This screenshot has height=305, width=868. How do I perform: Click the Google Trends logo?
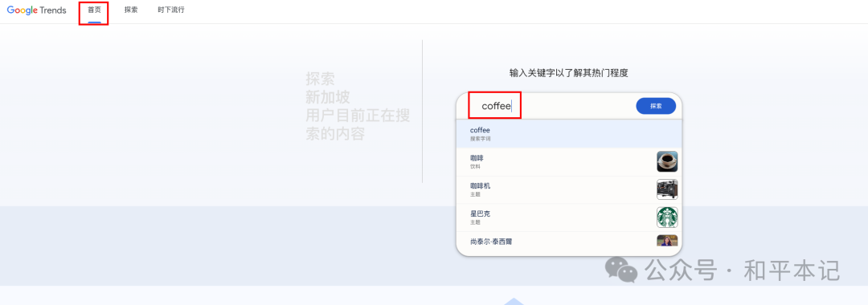click(x=36, y=10)
